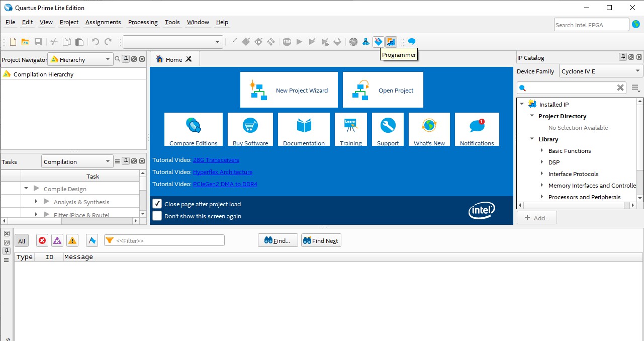Toggle critical warning purple triangle filter
This screenshot has width=644, height=341.
57,241
